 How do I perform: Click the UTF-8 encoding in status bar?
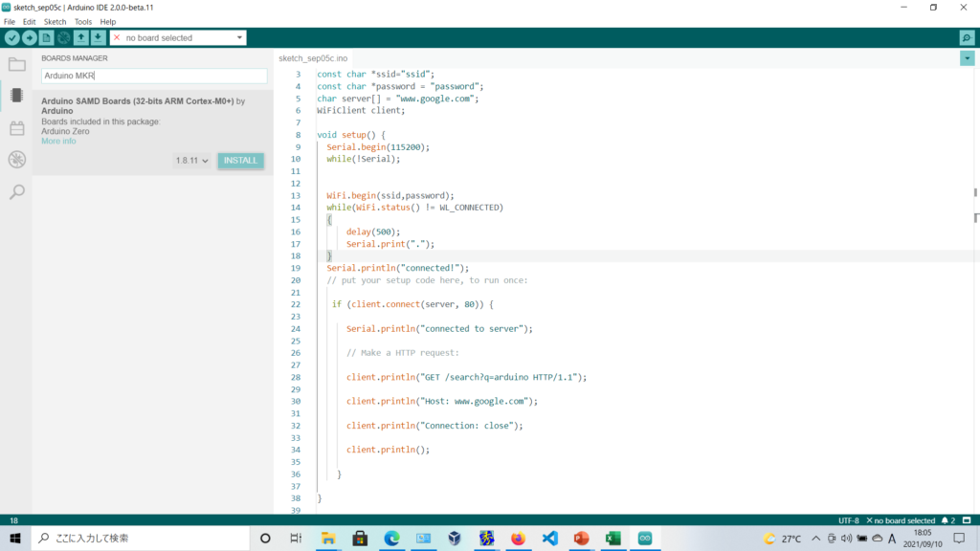(x=849, y=520)
